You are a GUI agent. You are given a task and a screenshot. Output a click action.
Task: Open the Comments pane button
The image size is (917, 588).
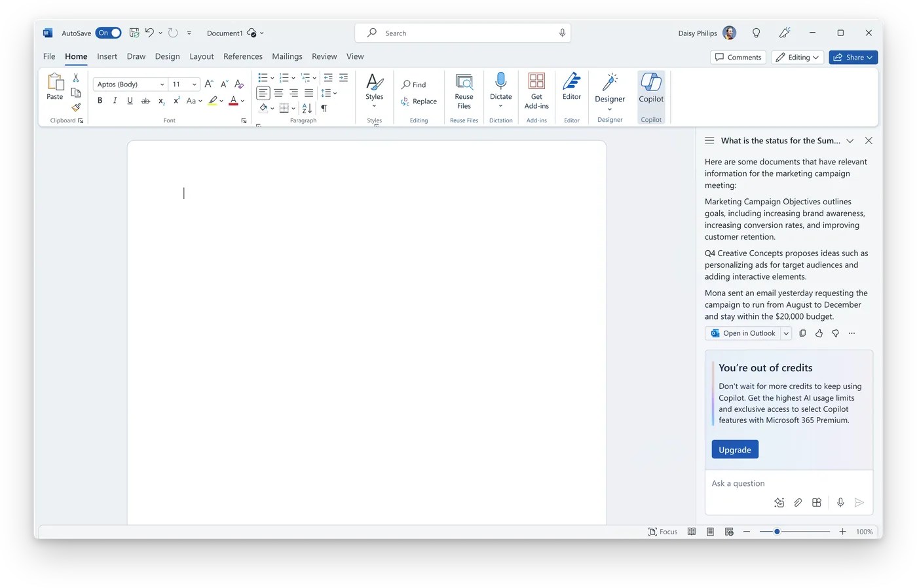(738, 57)
